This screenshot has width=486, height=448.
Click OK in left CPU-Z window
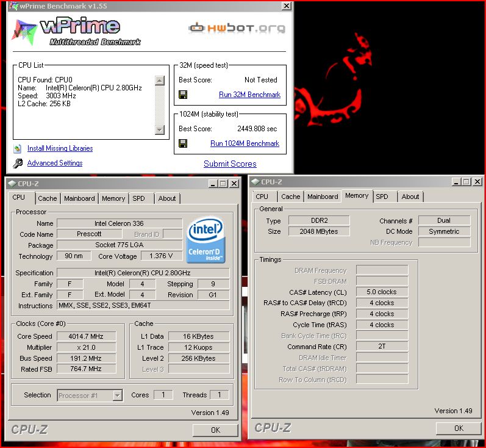click(x=215, y=430)
